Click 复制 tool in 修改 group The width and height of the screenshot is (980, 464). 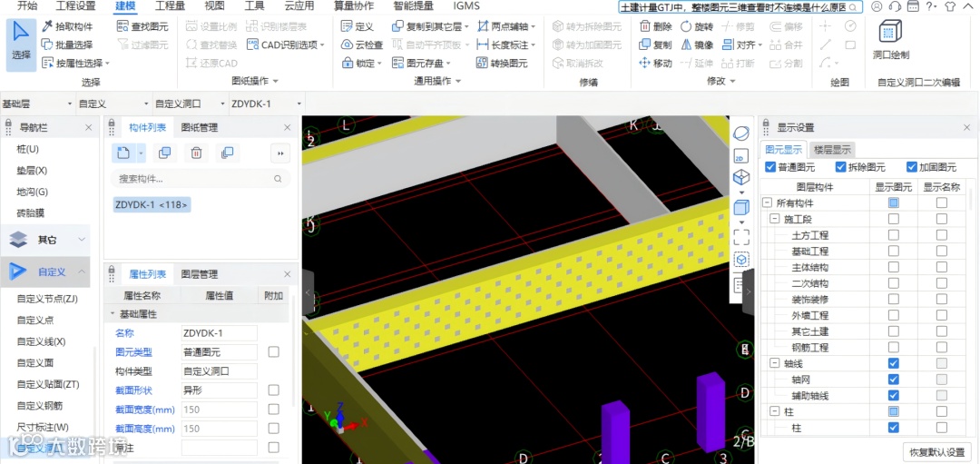click(656, 44)
